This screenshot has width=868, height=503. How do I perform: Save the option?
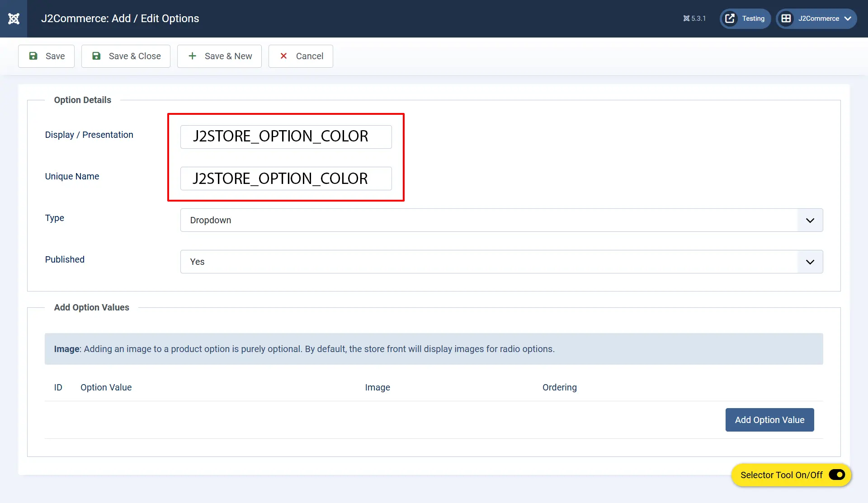(x=46, y=56)
